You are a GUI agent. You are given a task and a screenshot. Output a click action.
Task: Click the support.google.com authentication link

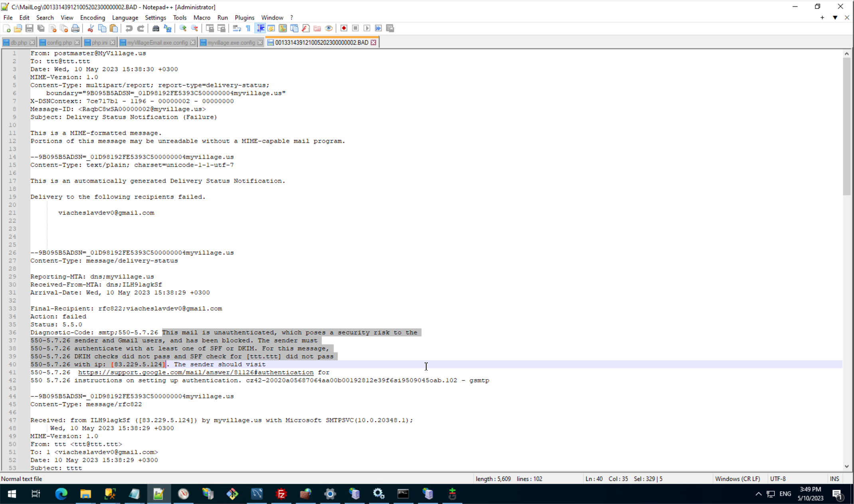[x=196, y=372]
